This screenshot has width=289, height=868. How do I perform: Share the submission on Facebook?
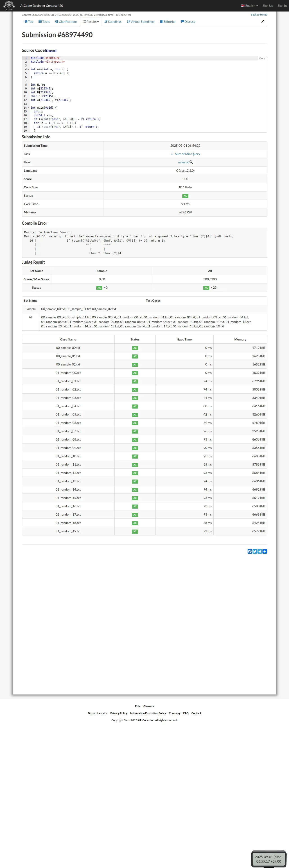tap(250, 551)
